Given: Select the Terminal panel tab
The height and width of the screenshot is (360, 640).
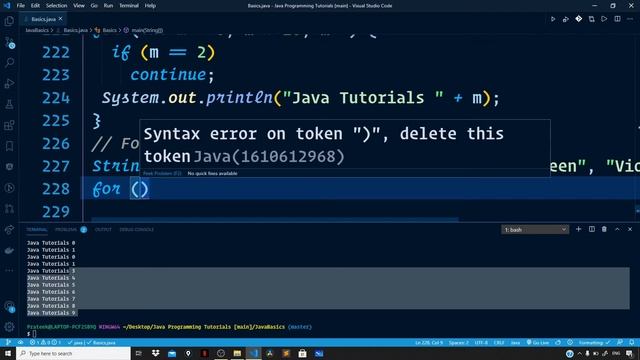Looking at the screenshot, I should coord(37,230).
